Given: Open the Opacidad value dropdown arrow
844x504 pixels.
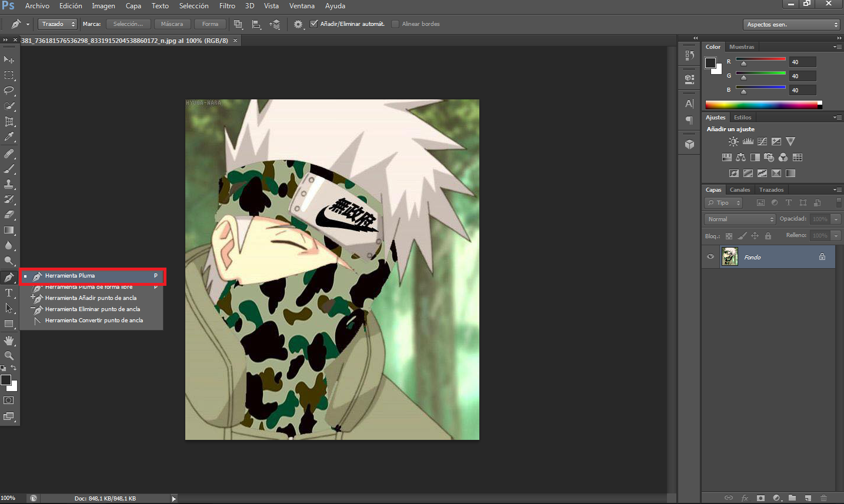Looking at the screenshot, I should pos(836,219).
